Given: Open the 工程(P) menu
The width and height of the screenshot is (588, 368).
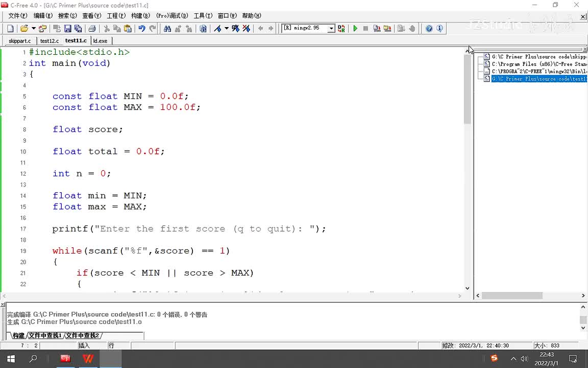Looking at the screenshot, I should coord(116,16).
